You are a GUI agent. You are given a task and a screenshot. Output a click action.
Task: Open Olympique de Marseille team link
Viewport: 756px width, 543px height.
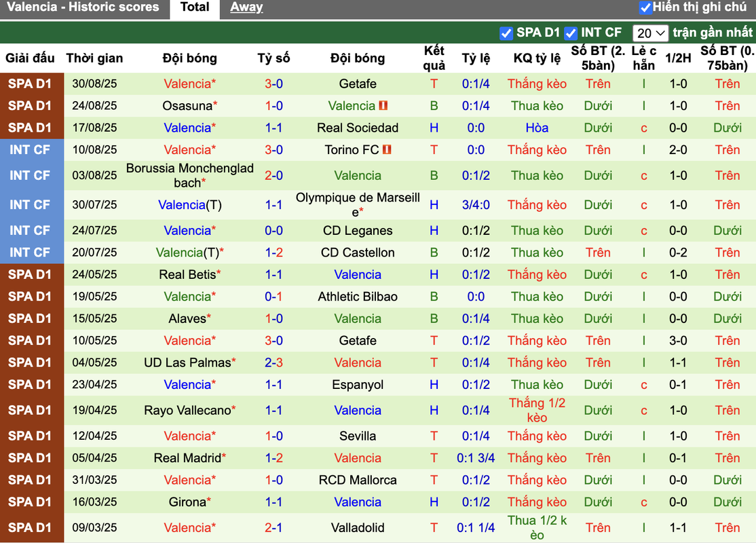tap(358, 205)
